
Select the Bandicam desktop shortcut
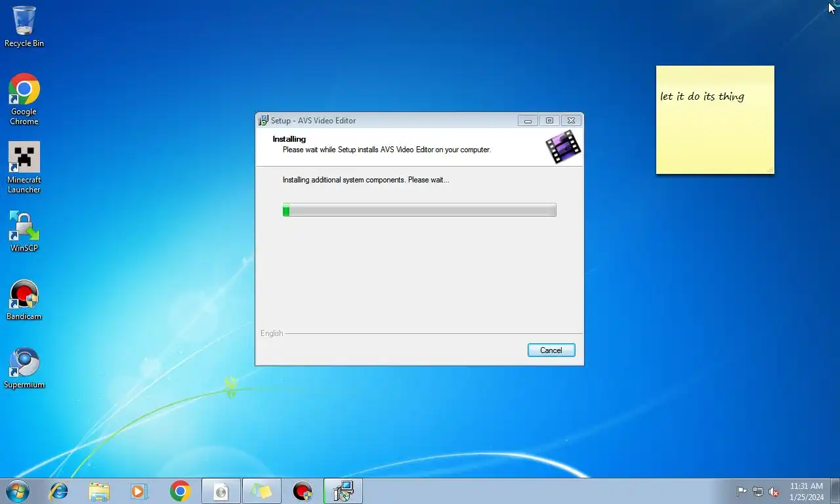click(x=24, y=301)
